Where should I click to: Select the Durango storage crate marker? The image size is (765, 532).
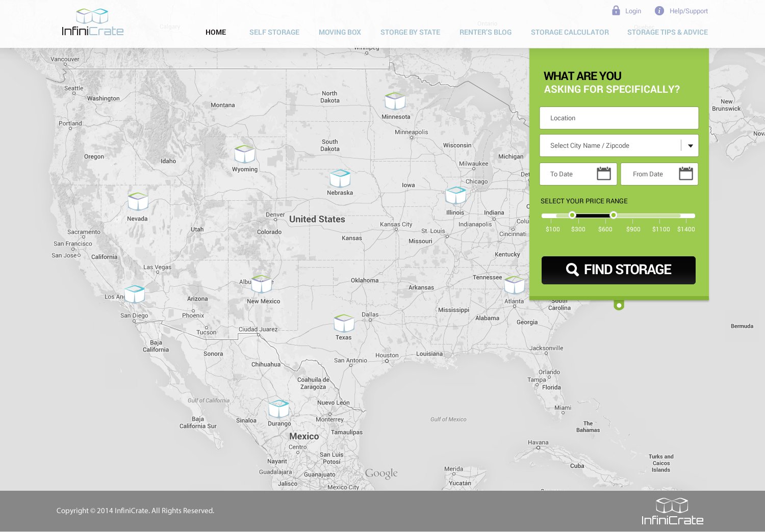pyautogui.click(x=279, y=409)
